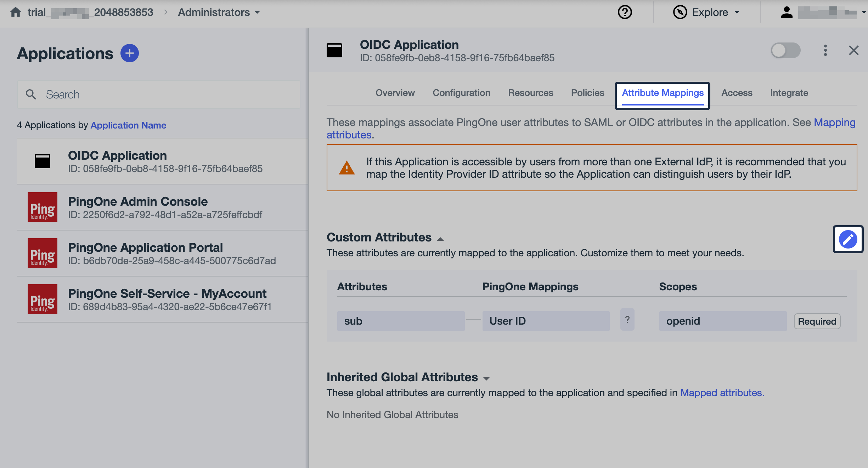The height and width of the screenshot is (468, 868).
Task: Click the question mark beside the User ID mapping
Action: [627, 320]
